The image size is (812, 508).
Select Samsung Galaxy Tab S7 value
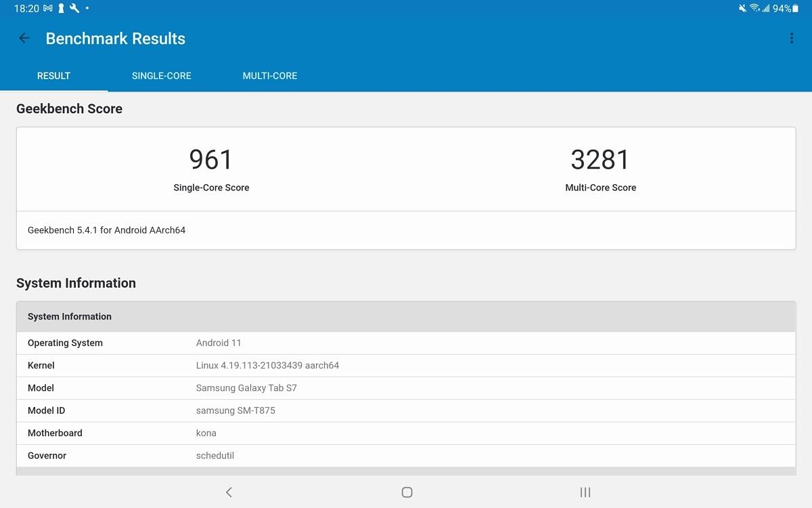click(246, 388)
